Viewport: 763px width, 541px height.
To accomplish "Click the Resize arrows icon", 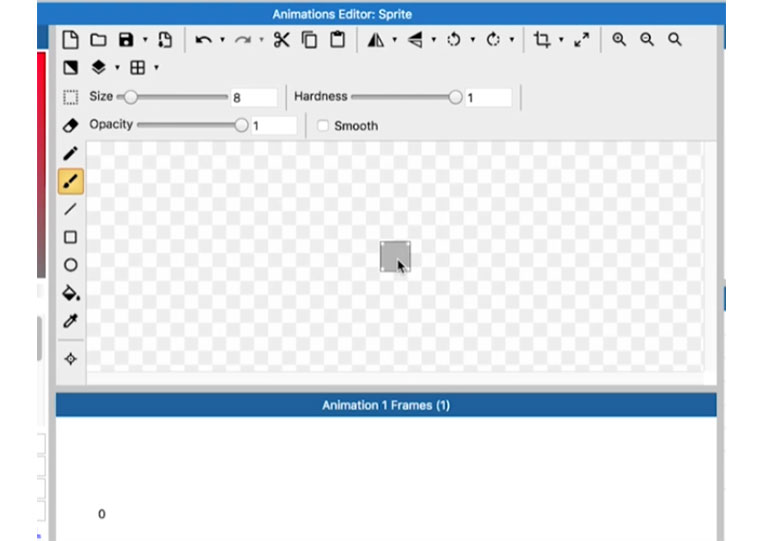I will pyautogui.click(x=581, y=39).
